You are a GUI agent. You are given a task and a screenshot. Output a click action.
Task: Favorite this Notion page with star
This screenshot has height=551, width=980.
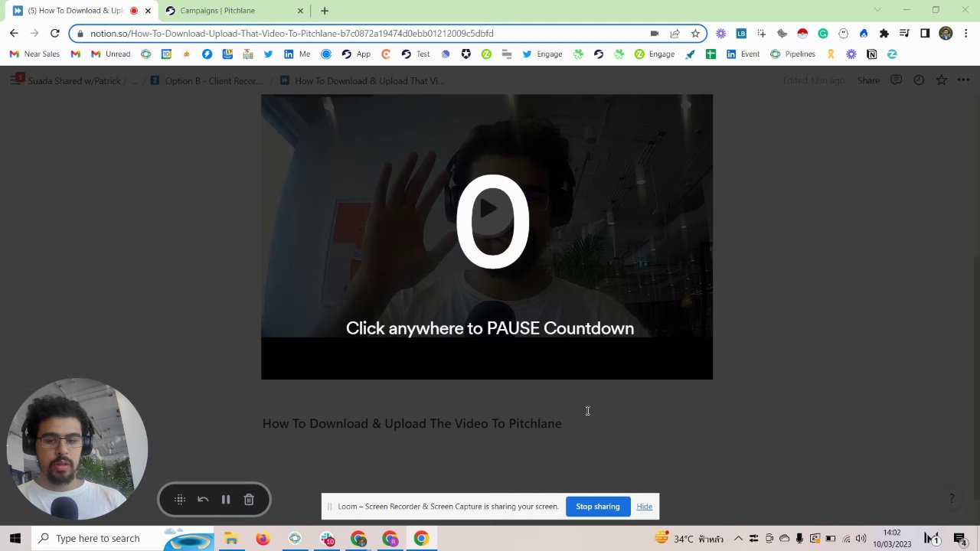[941, 80]
